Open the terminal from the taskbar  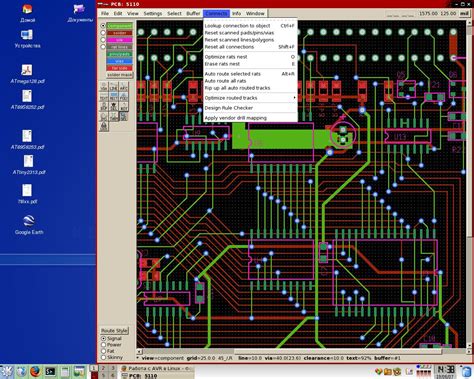[x=50, y=371]
